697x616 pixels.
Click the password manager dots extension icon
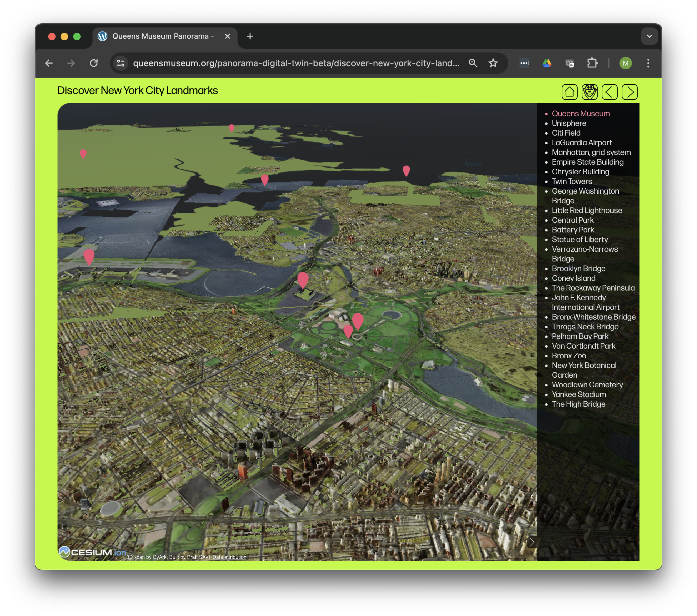coord(524,63)
